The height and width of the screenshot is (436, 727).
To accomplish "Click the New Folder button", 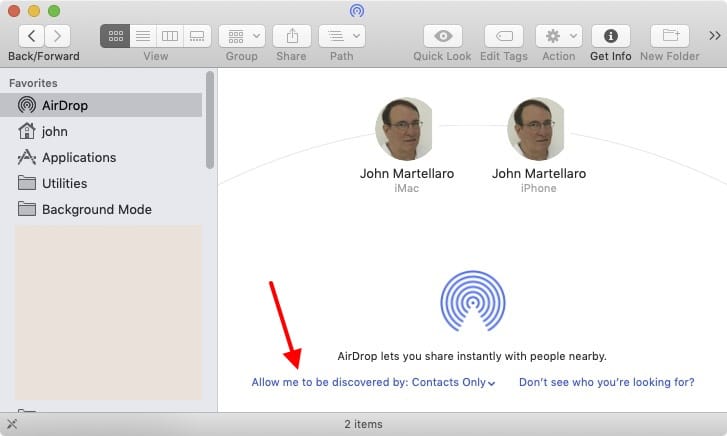I will pos(670,36).
